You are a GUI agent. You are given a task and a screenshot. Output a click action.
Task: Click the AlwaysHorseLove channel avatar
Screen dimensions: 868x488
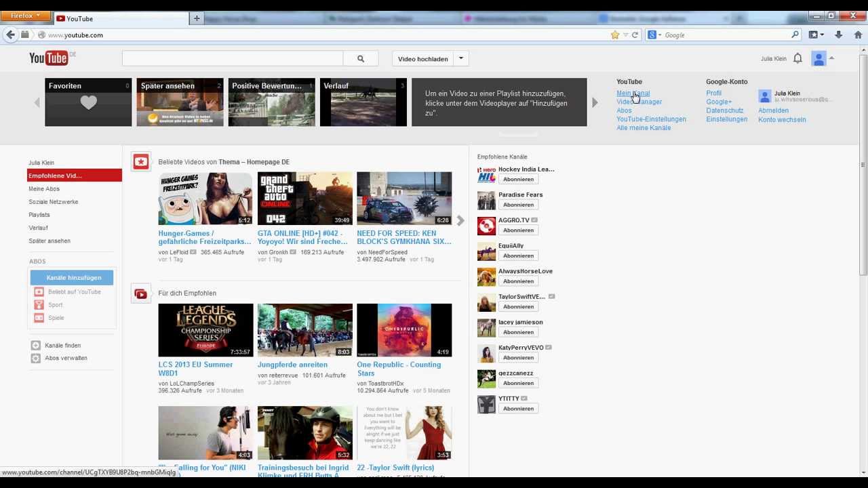coord(486,277)
